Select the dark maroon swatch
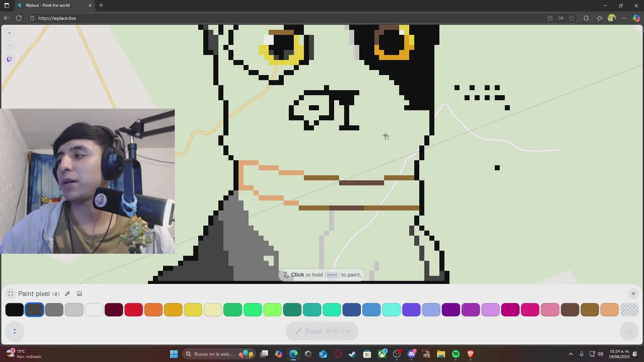 point(114,310)
